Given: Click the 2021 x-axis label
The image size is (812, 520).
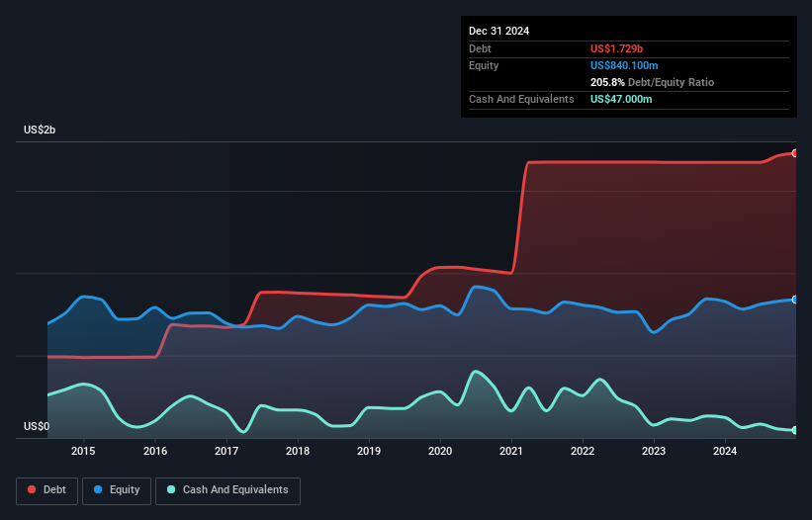Looking at the screenshot, I should [511, 451].
